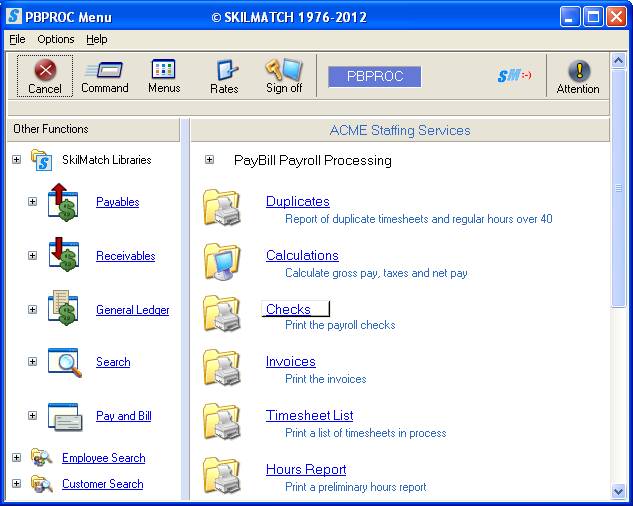
Task: Click the scrollbar down arrow
Action: pos(618,491)
